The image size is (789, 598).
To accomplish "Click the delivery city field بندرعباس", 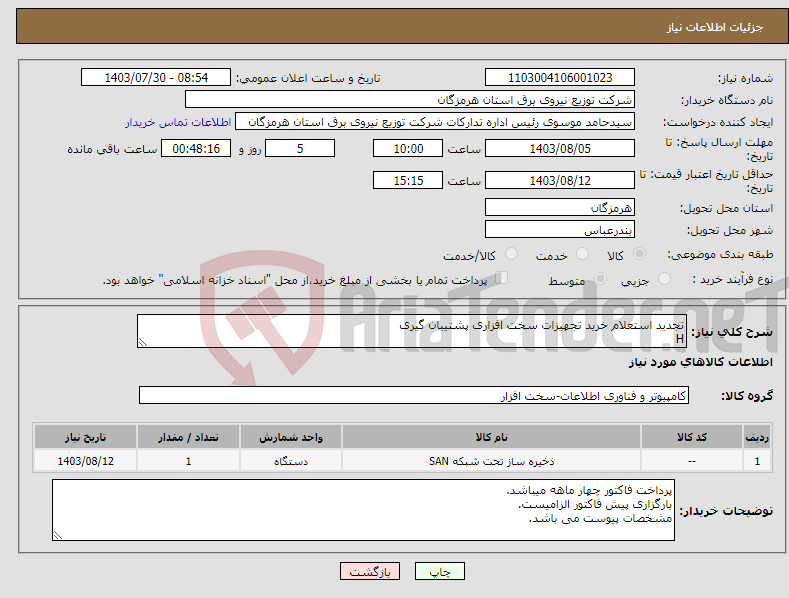I will click(x=560, y=230).
